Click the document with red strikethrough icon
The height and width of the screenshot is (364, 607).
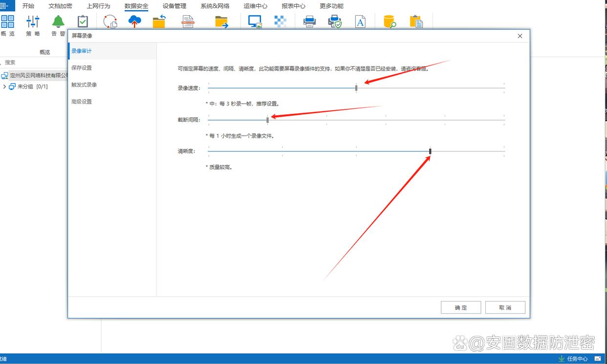(x=188, y=21)
